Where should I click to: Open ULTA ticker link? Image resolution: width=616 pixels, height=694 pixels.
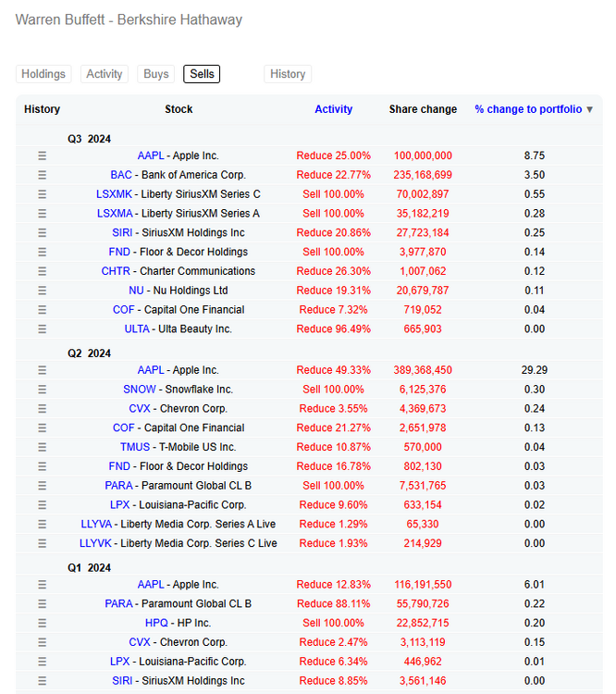coord(137,328)
